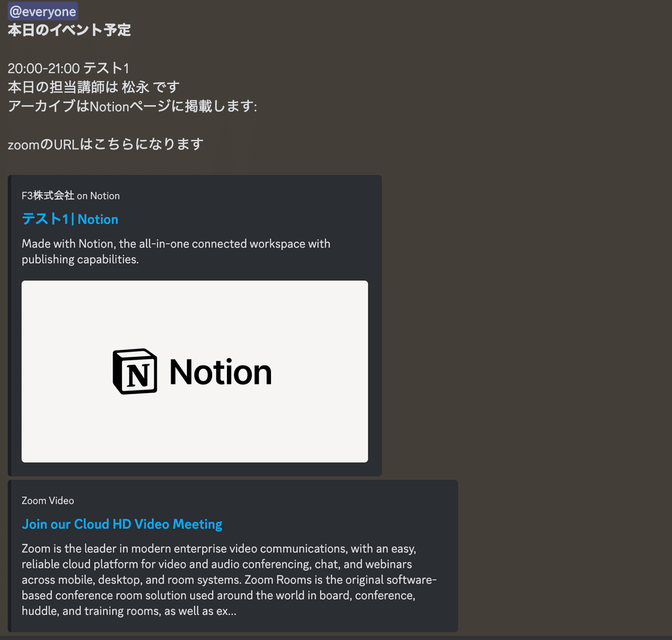Click the Made with Notion description text

click(x=175, y=251)
